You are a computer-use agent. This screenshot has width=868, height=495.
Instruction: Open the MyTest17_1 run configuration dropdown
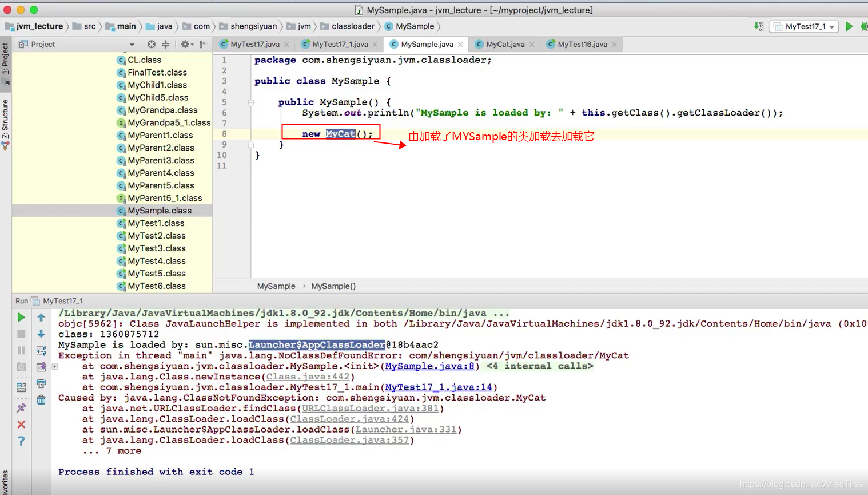[805, 26]
